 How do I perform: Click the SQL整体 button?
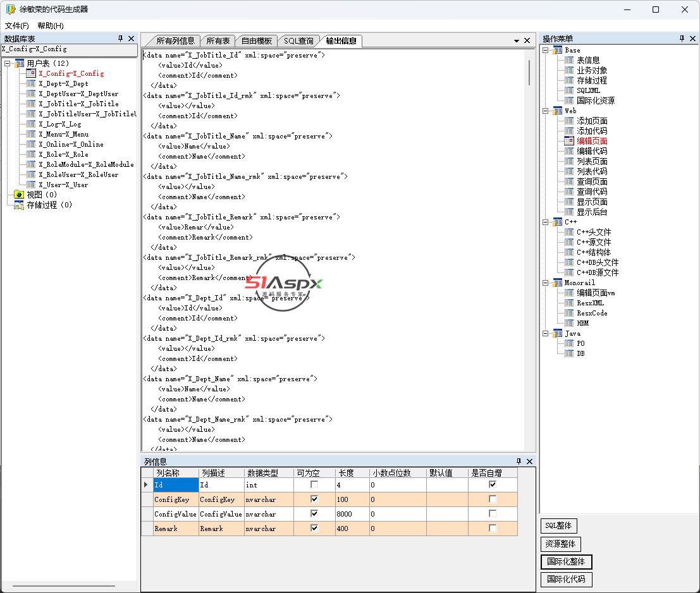click(558, 525)
